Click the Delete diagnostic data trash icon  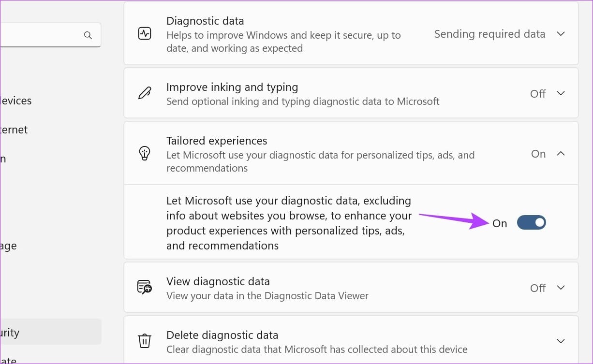point(145,341)
